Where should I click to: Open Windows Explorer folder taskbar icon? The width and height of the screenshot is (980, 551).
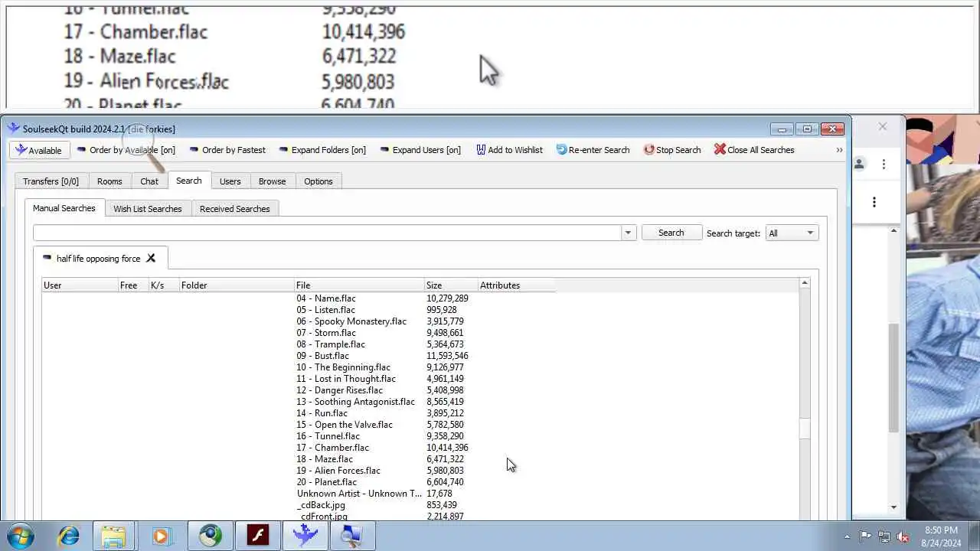click(x=113, y=536)
